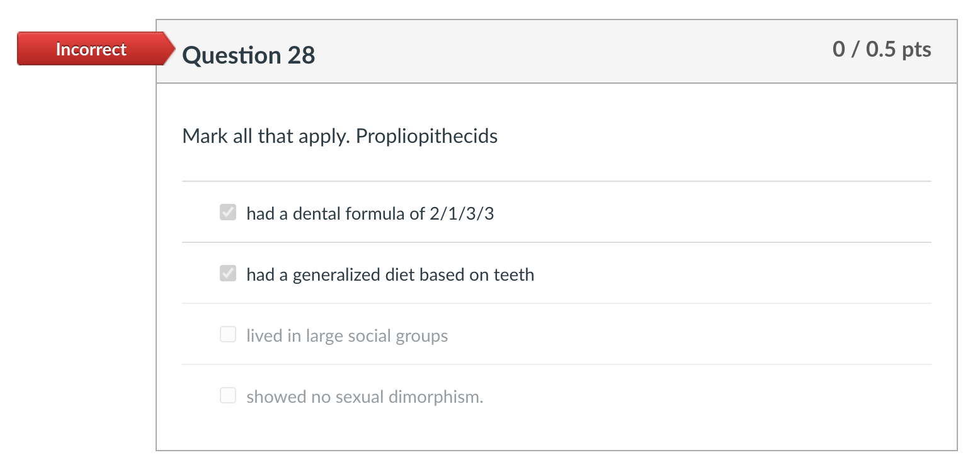Select answer text 'had a dental formula of 2/1/3/3'
The image size is (980, 472).
pos(370,214)
